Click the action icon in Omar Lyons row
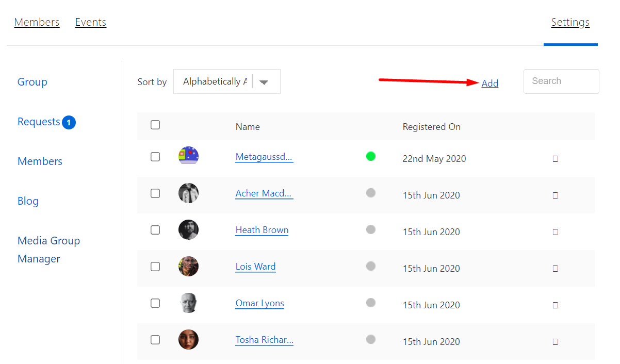The width and height of the screenshot is (620, 364). point(555,305)
